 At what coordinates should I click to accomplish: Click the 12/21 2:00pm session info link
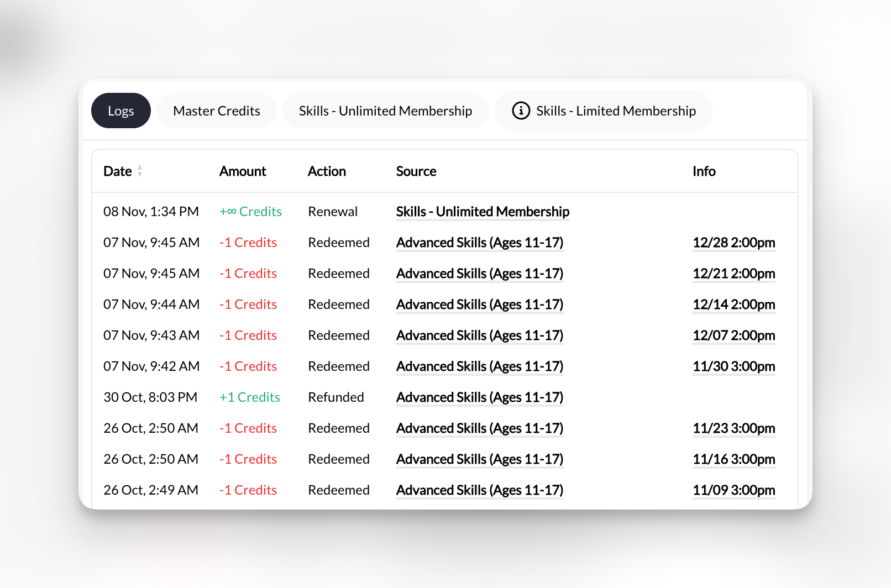pyautogui.click(x=733, y=273)
